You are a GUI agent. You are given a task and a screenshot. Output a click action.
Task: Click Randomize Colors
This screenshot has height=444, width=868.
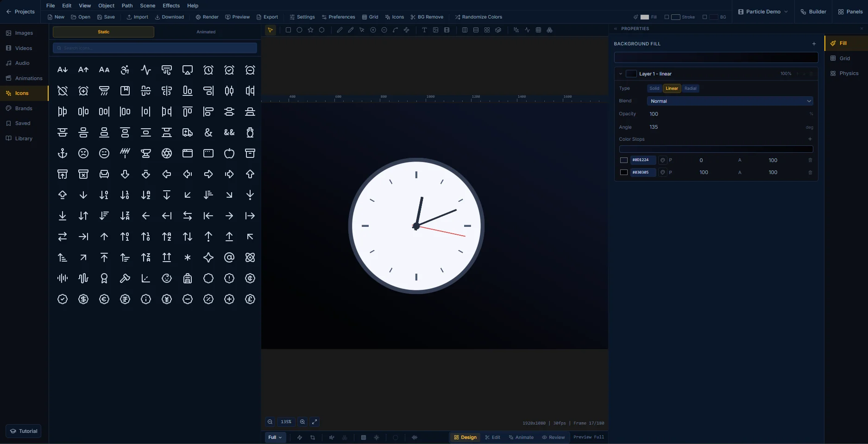pyautogui.click(x=478, y=17)
